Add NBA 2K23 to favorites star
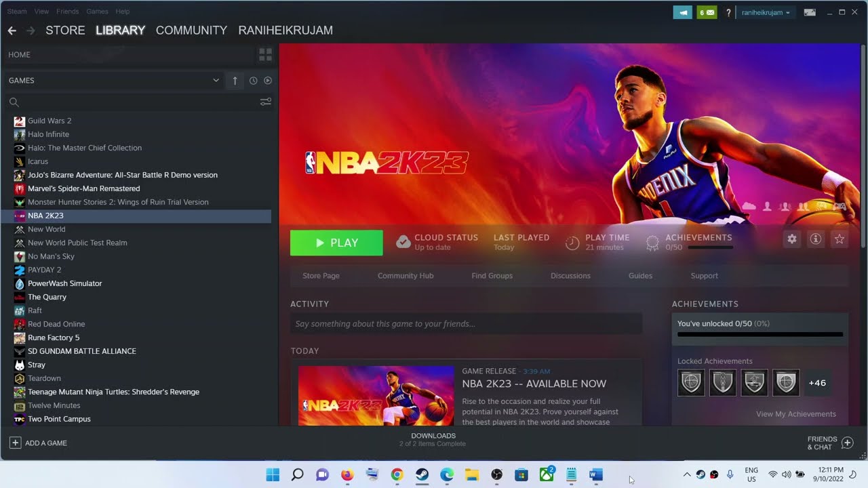This screenshot has height=488, width=868. [840, 239]
